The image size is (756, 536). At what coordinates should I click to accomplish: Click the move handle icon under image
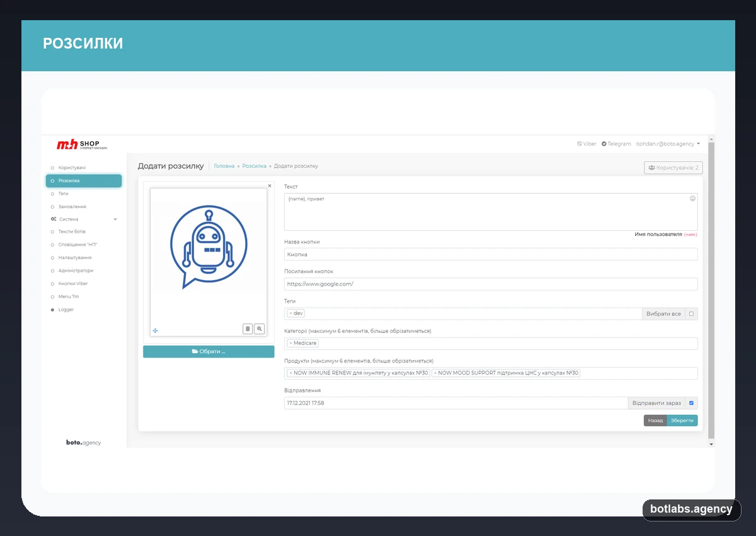click(x=156, y=330)
